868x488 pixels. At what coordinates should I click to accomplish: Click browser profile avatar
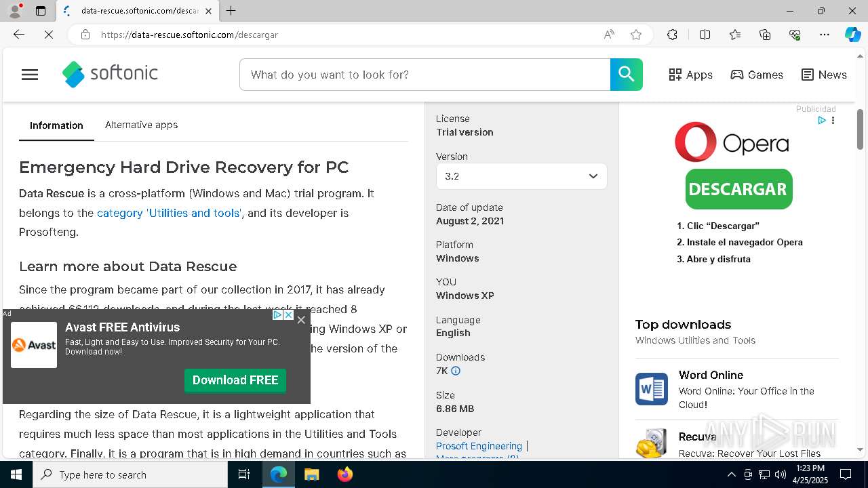14,11
